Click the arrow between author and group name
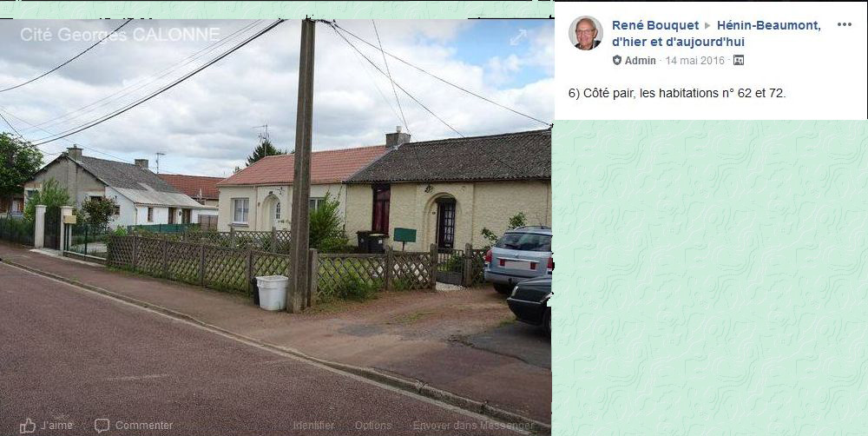Image resolution: width=868 pixels, height=436 pixels. point(707,25)
